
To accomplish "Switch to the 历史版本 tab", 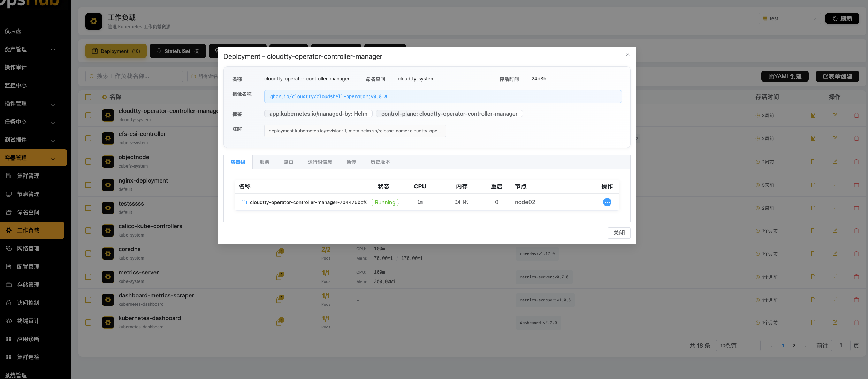I will coord(380,162).
